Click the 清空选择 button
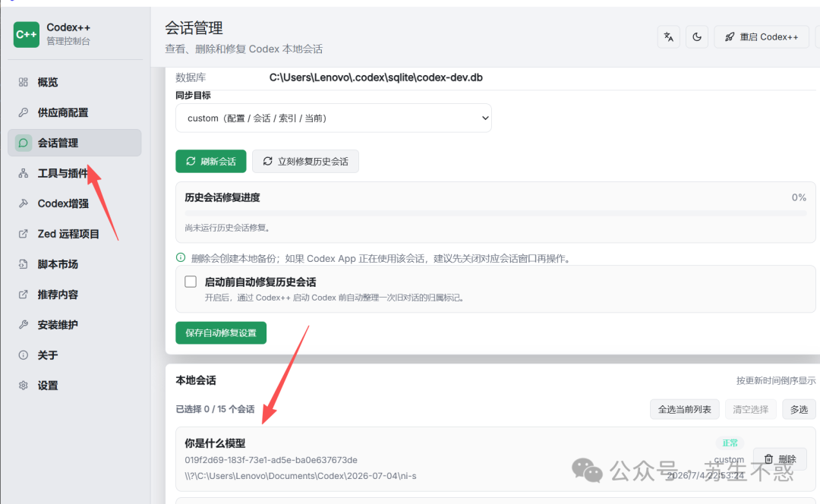The width and height of the screenshot is (820, 504). (750, 409)
